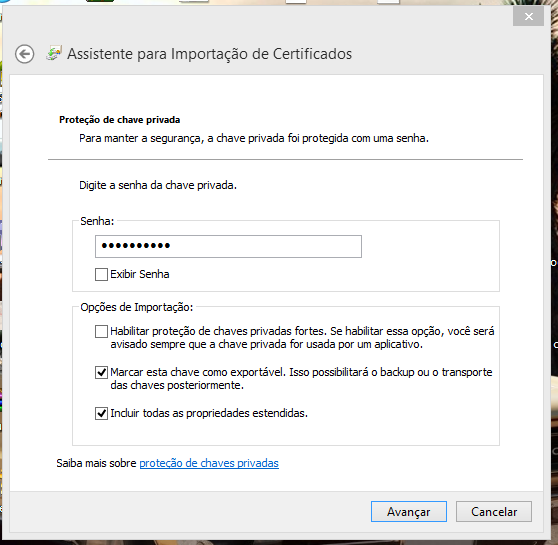Proceed with the Avançar button
This screenshot has width=558, height=545.
pos(409,512)
